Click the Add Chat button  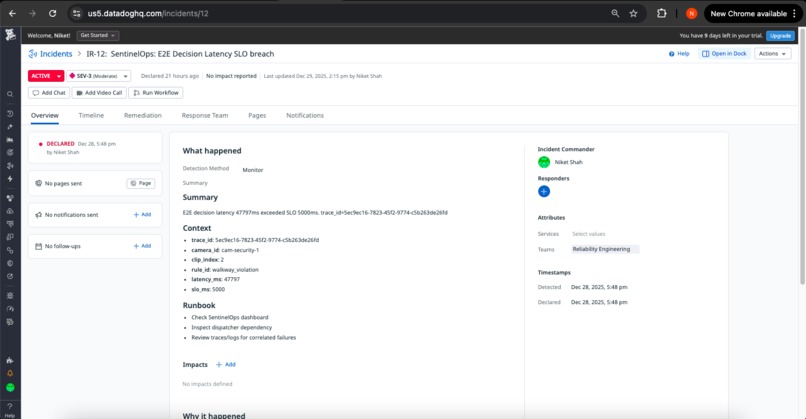49,93
